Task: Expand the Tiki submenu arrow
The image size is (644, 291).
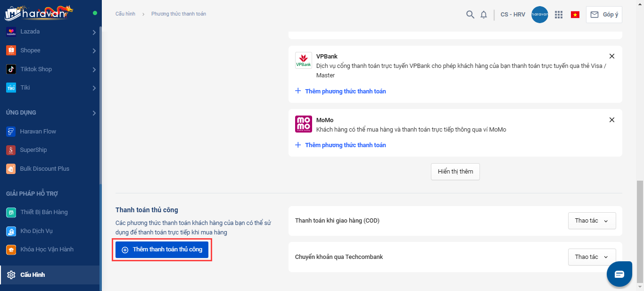Action: [x=94, y=88]
